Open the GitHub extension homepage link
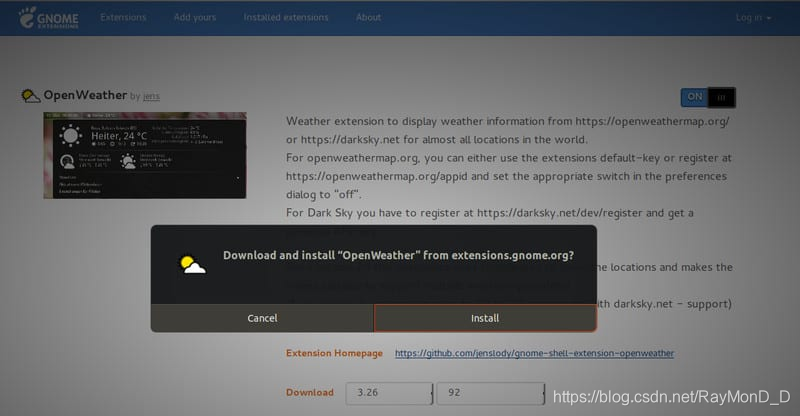Screen dimensions: 800x416 click(x=534, y=353)
